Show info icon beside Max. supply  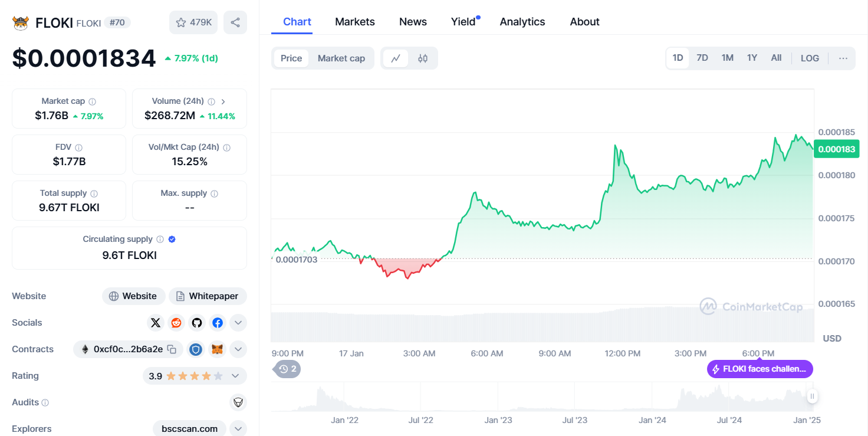tap(215, 194)
